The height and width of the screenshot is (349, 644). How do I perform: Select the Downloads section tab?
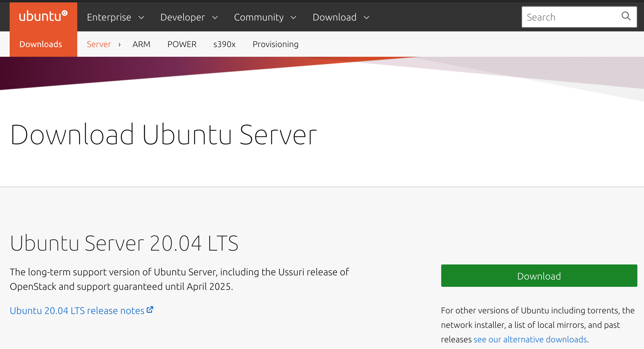tap(41, 44)
